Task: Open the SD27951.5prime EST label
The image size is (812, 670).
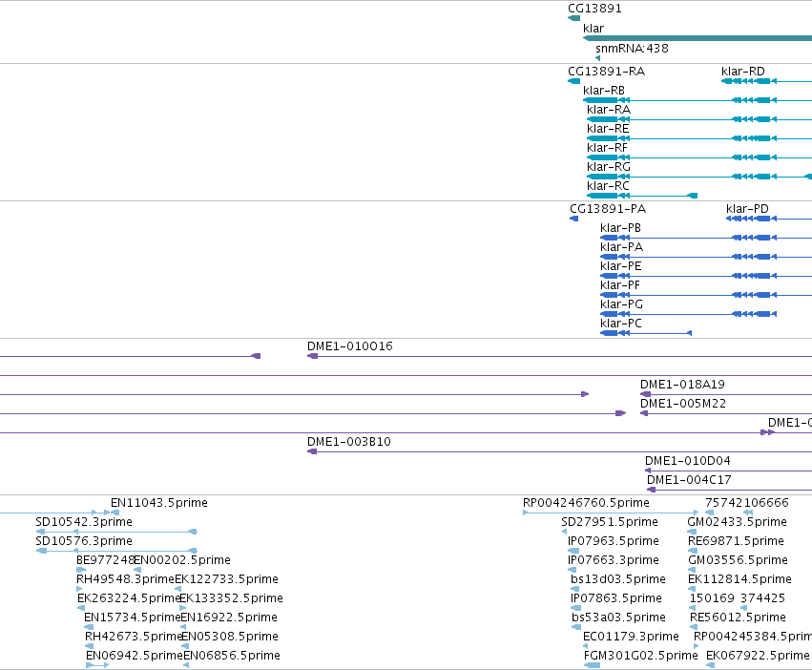Action: coord(610,522)
